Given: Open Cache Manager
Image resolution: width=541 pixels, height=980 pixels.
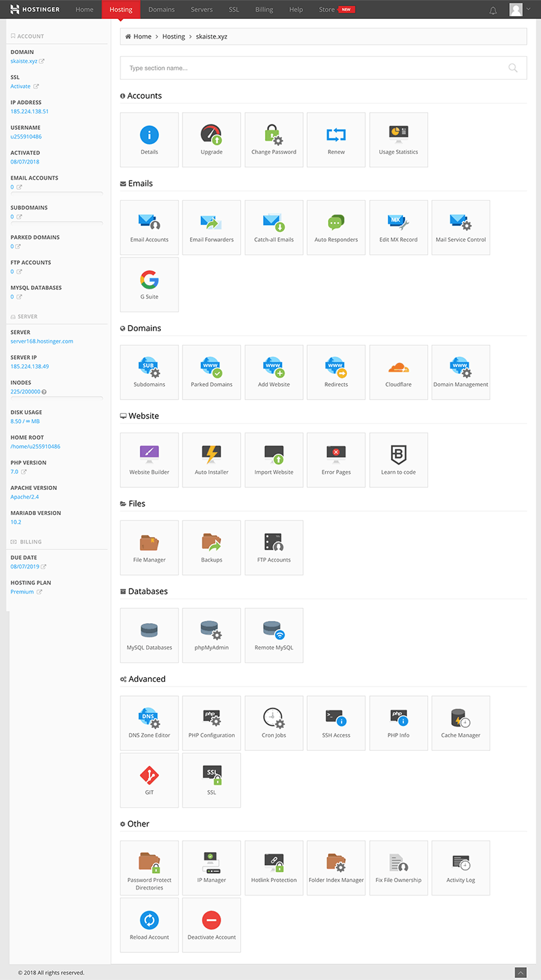Looking at the screenshot, I should coord(461,723).
